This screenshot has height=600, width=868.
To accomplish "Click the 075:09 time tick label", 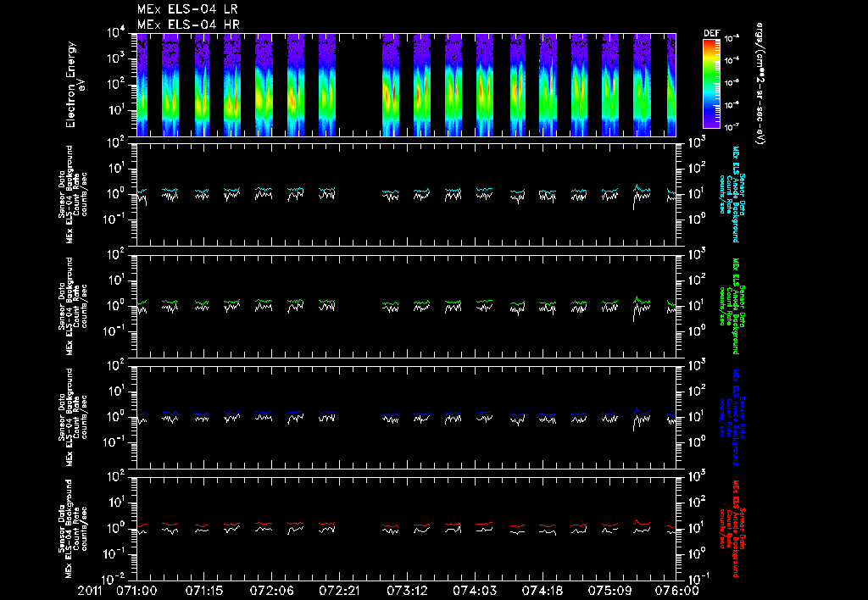I will 609,592.
